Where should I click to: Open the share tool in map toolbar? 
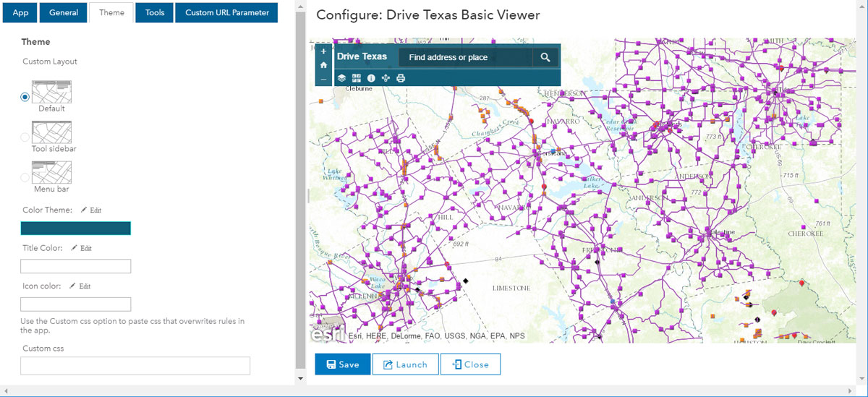[386, 78]
